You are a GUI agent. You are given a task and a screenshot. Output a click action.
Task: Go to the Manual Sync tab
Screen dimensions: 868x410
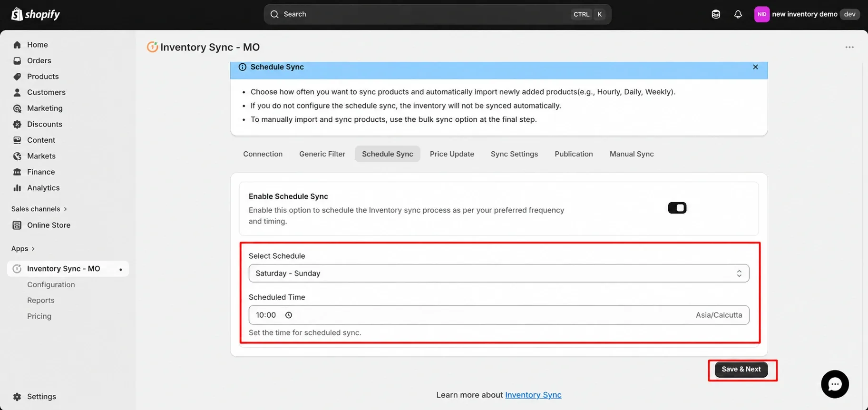point(632,154)
